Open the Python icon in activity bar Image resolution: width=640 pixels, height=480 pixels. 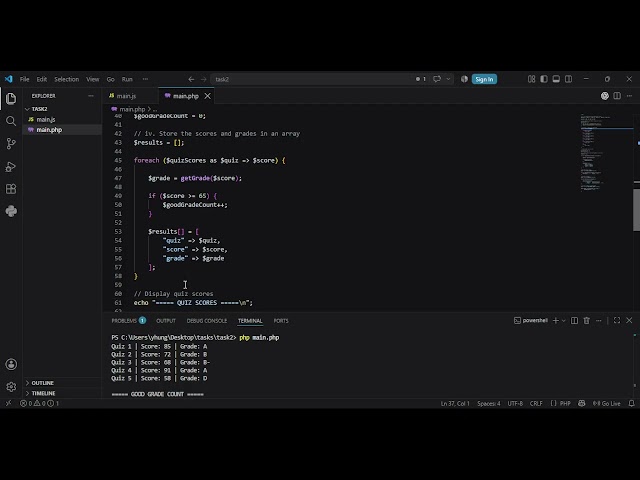pos(11,211)
